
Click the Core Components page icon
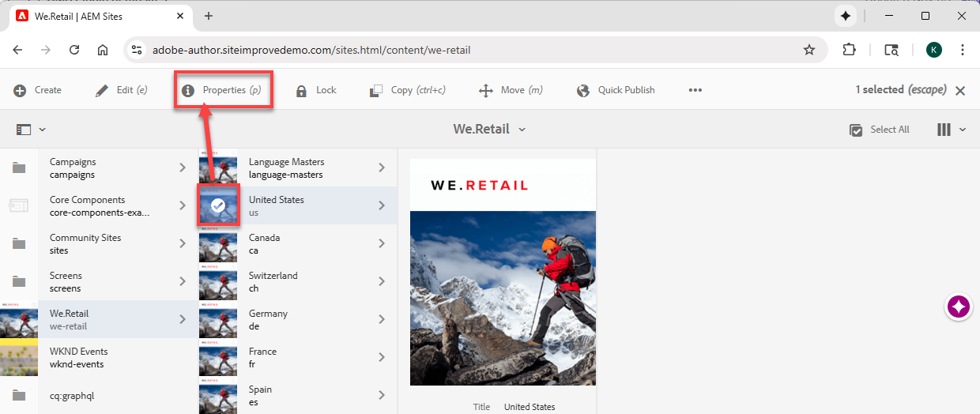(19, 205)
